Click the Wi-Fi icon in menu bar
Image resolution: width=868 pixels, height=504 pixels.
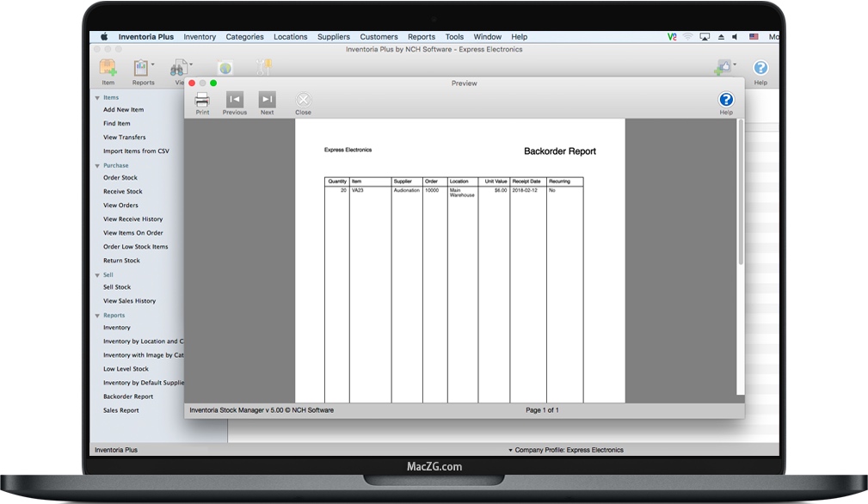pos(687,37)
